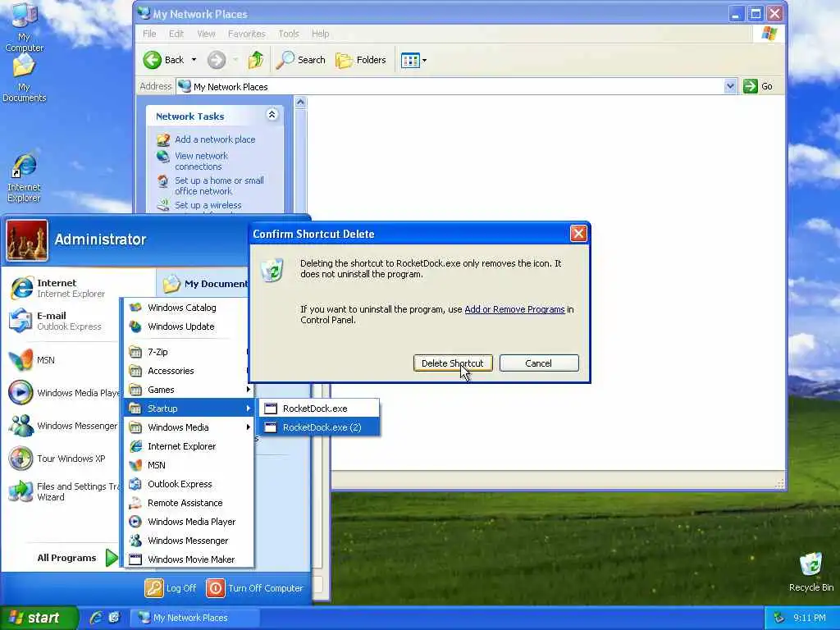Screen dimensions: 840x630
Task: Open Help menu in My Network Places
Action: pyautogui.click(x=321, y=34)
